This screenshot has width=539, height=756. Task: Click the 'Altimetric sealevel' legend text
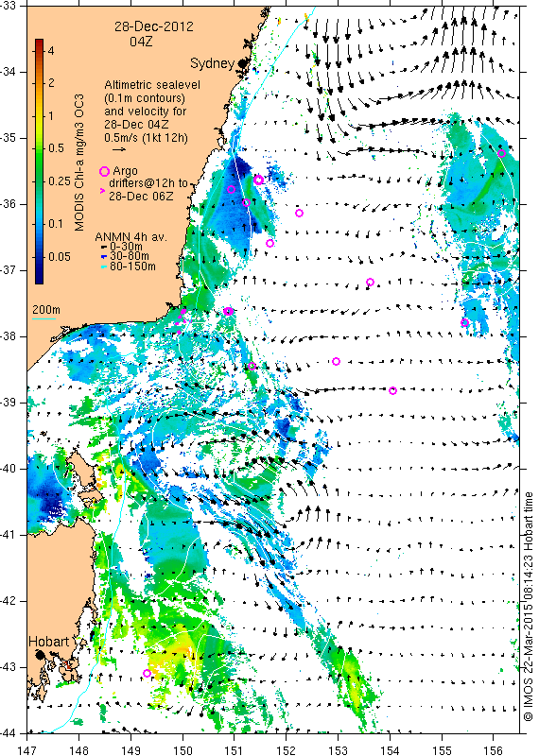click(x=152, y=85)
